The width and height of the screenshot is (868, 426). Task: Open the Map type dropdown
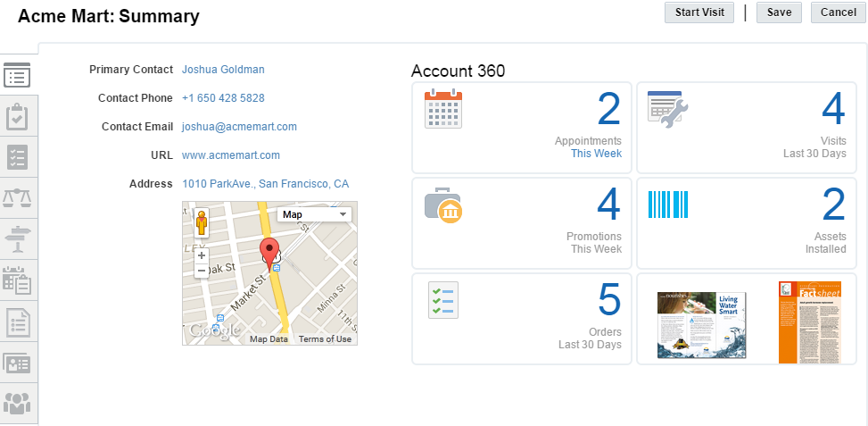pos(314,214)
